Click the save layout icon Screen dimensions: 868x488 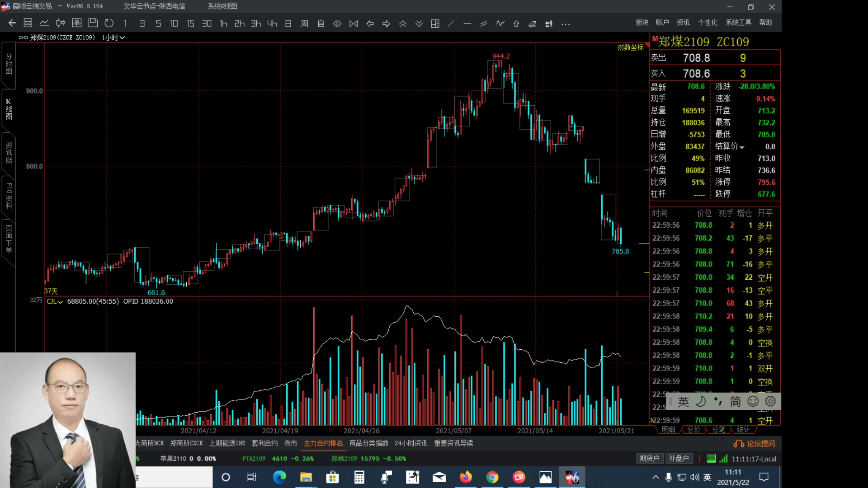pyautogui.click(x=93, y=23)
